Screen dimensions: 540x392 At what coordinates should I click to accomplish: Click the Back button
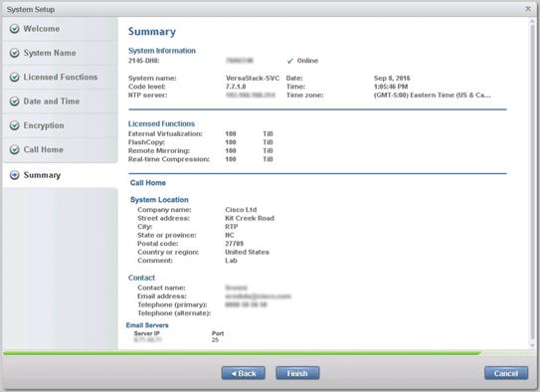pos(243,373)
